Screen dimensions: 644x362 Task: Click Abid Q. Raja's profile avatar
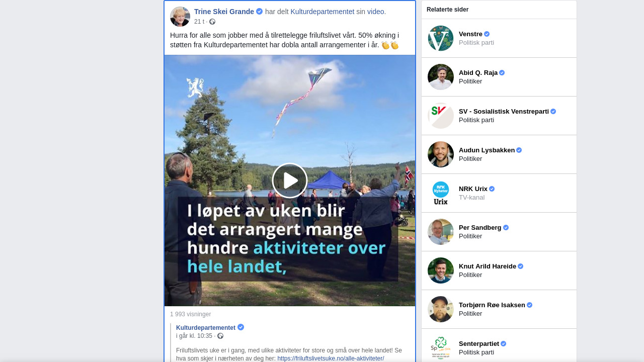coord(441,77)
